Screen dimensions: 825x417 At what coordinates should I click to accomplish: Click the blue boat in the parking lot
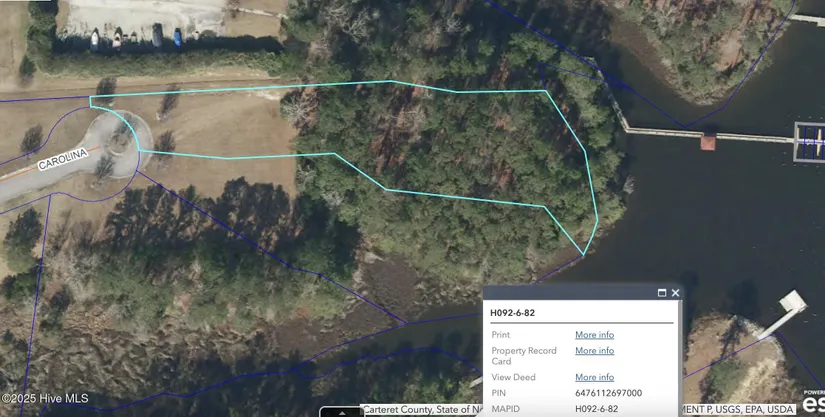(178, 38)
